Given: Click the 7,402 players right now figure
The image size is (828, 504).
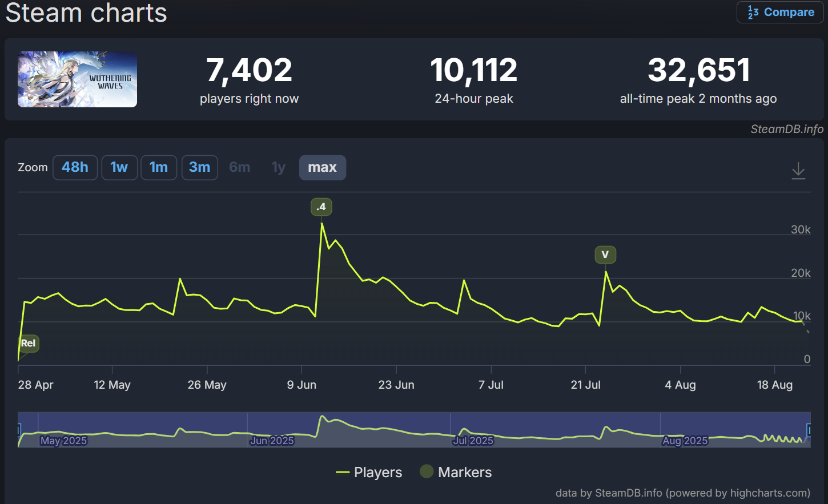Looking at the screenshot, I should 249,70.
